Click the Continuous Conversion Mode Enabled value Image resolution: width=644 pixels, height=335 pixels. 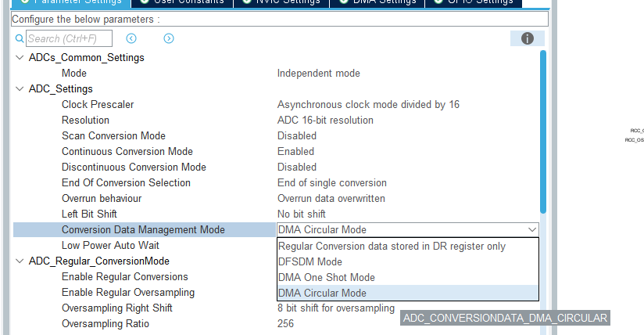(x=295, y=152)
